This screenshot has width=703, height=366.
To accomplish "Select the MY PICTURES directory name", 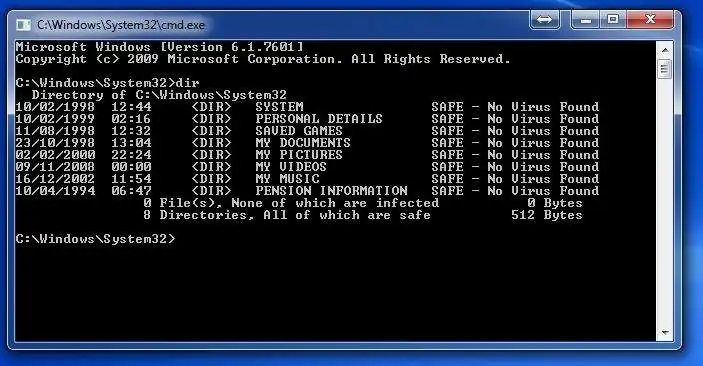I will tap(299, 155).
